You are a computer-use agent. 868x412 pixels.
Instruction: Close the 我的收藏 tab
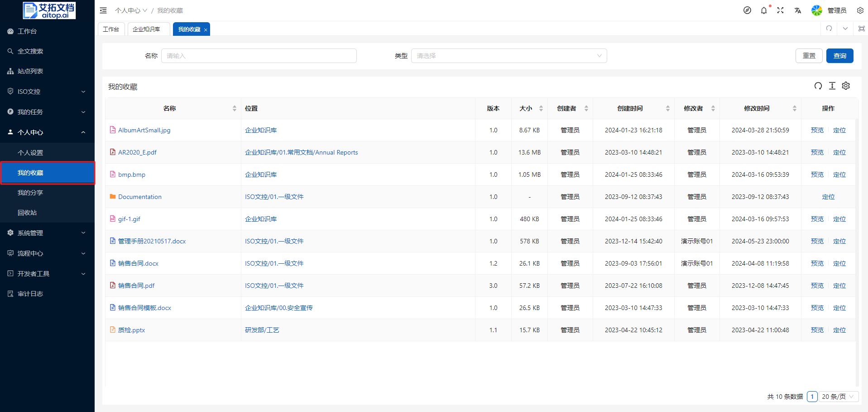[206, 30]
